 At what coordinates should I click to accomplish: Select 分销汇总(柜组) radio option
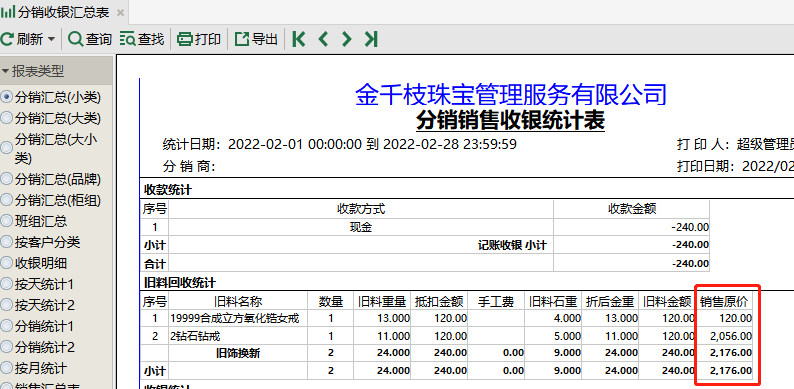tap(7, 200)
